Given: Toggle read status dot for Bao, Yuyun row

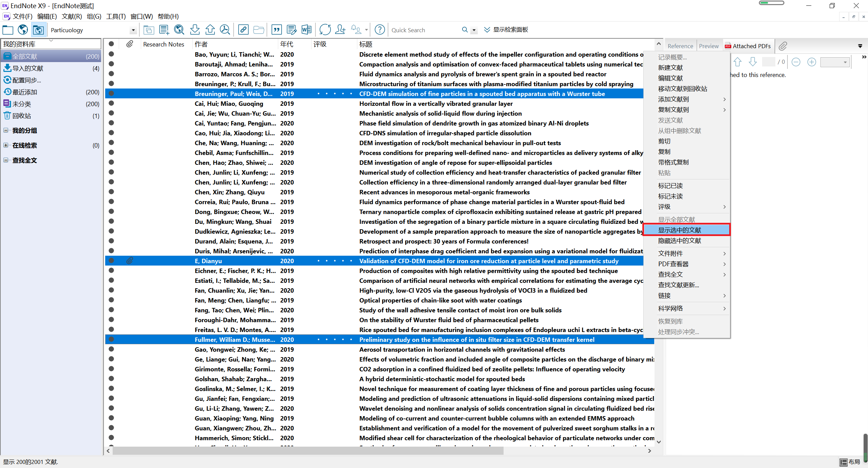Looking at the screenshot, I should 111,54.
